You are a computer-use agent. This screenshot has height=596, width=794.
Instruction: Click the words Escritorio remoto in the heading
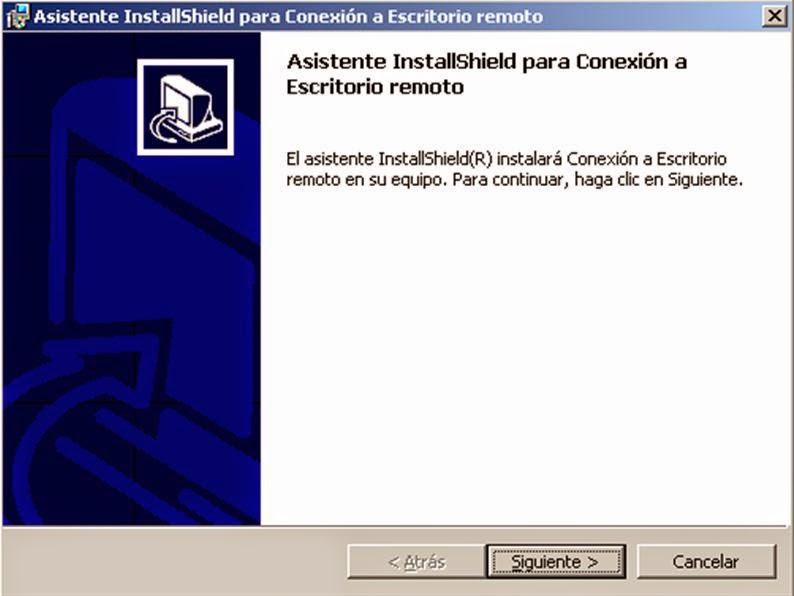(375, 87)
